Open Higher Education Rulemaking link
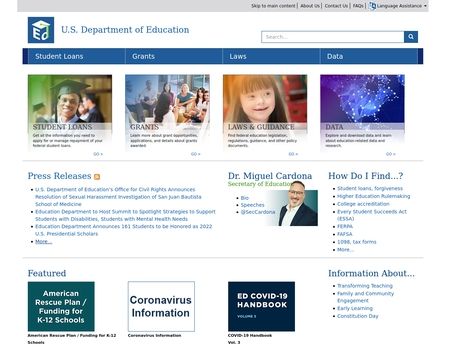This screenshot has height=360, width=450. (x=373, y=196)
